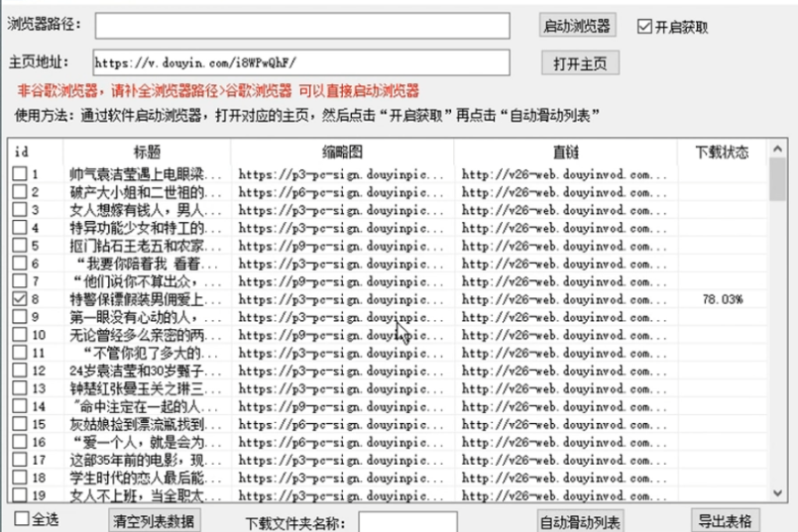Image resolution: width=798 pixels, height=532 pixels.
Task: Click the scrollbar down arrow
Action: pos(778,493)
